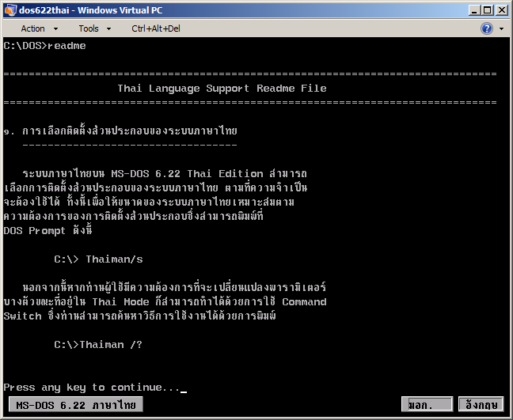513x420 pixels.
Task: Click the 'C:\> Thaiman/s' command text
Action: [98, 259]
